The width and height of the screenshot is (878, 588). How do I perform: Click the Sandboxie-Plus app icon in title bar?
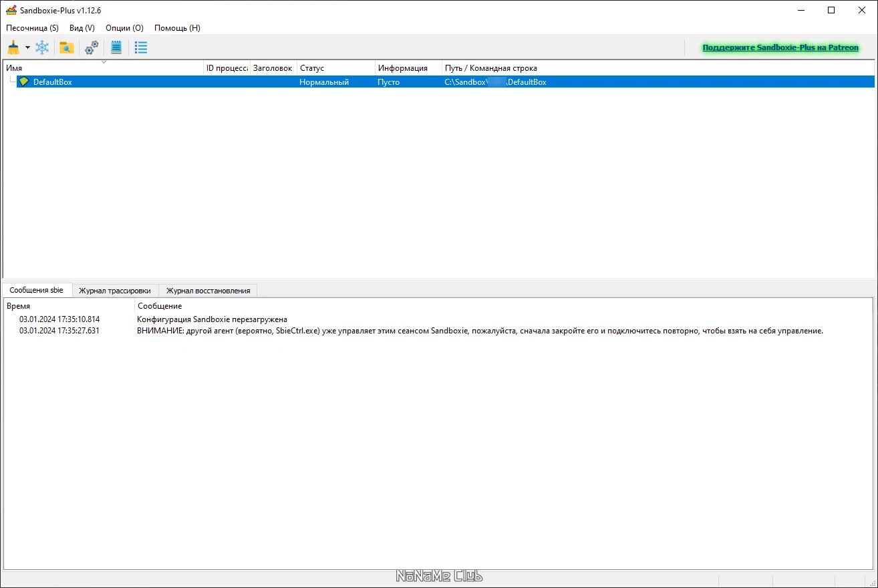11,10
